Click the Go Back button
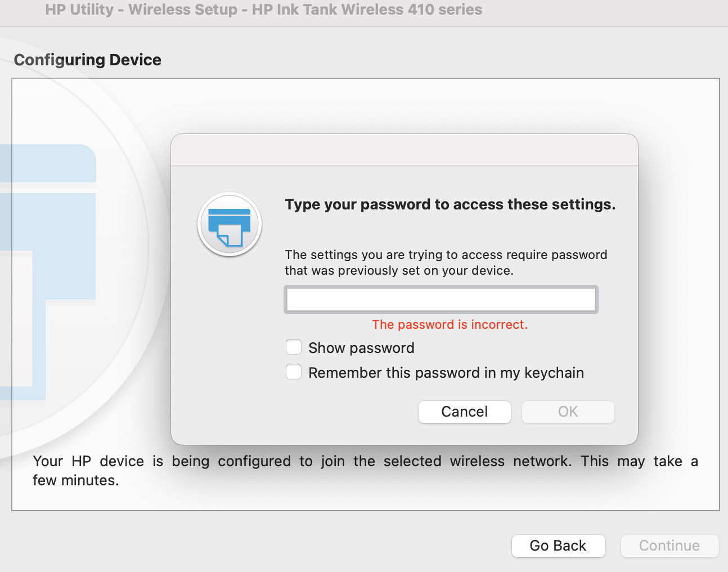Screen dimensions: 728x572 (x=558, y=546)
